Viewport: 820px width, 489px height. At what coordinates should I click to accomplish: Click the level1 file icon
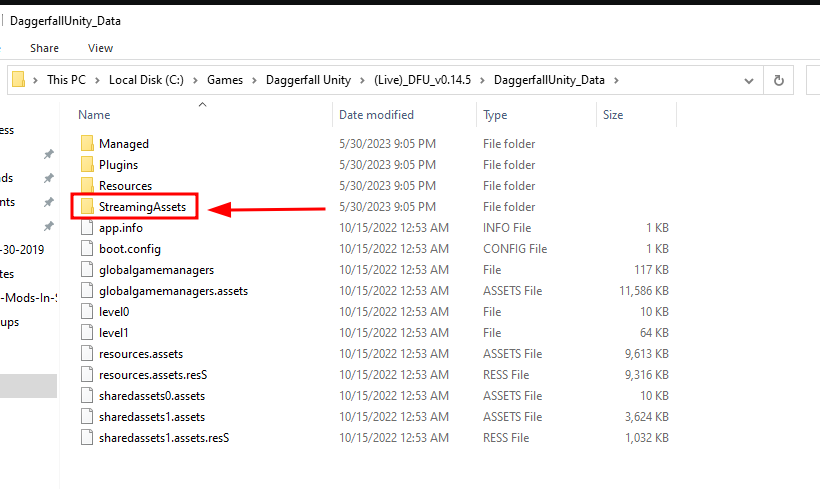click(87, 333)
